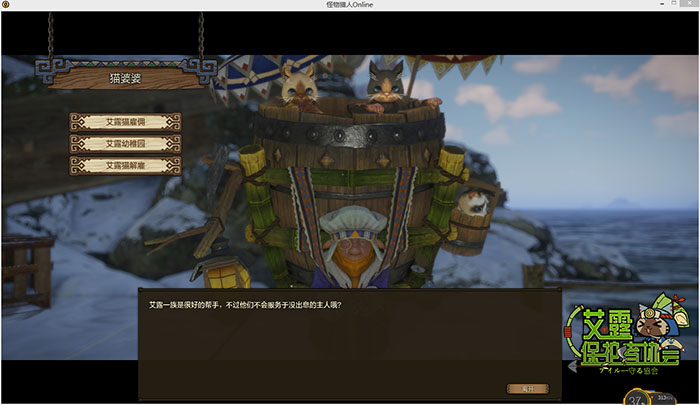Open the 艾露幼稚园 menu option
The width and height of the screenshot is (700, 405).
click(x=125, y=144)
